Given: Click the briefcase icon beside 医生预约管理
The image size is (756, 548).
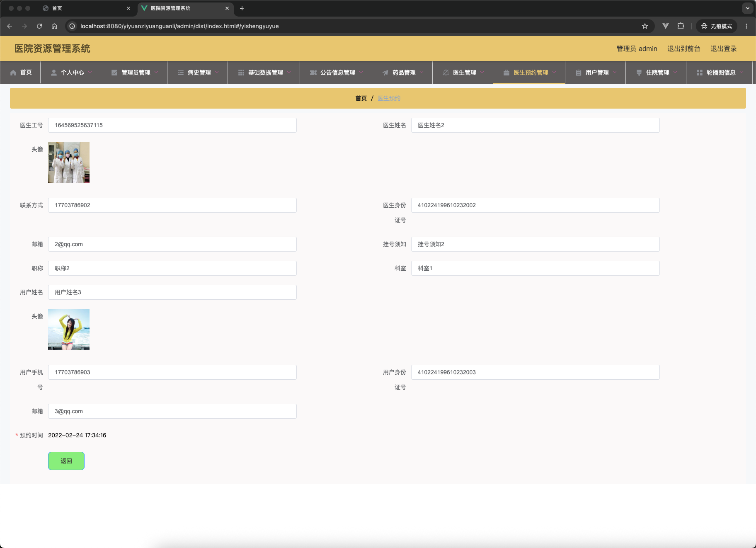Looking at the screenshot, I should coord(506,73).
